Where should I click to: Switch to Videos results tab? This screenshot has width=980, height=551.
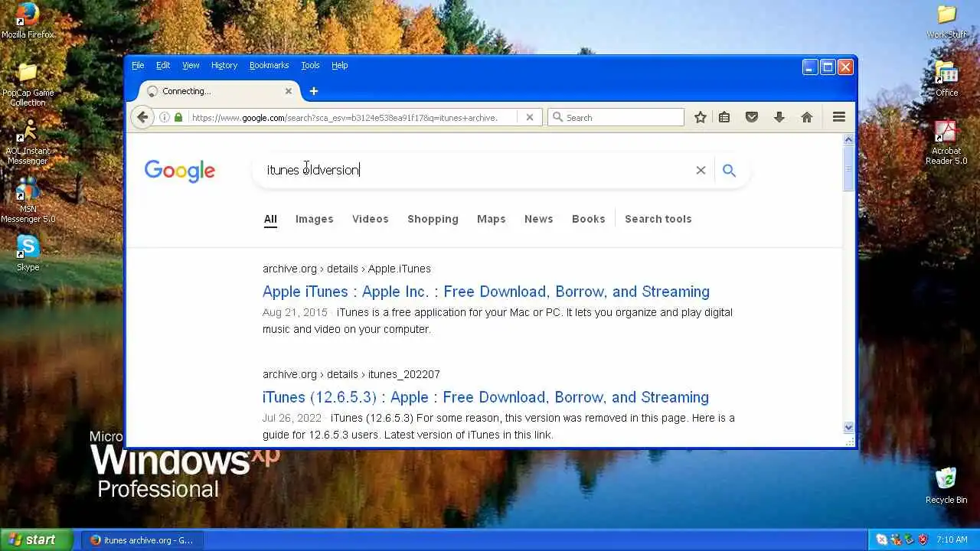pos(371,219)
